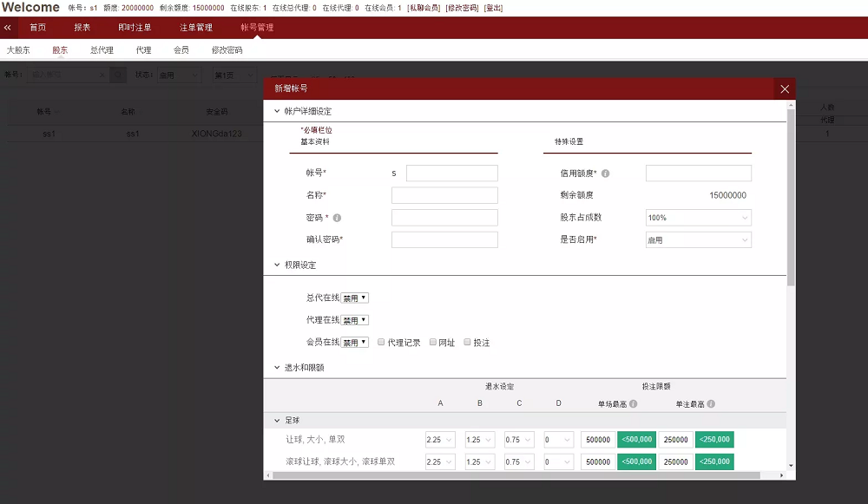Open the 股东占成数 100% dropdown
The height and width of the screenshot is (504, 868).
[x=697, y=217]
